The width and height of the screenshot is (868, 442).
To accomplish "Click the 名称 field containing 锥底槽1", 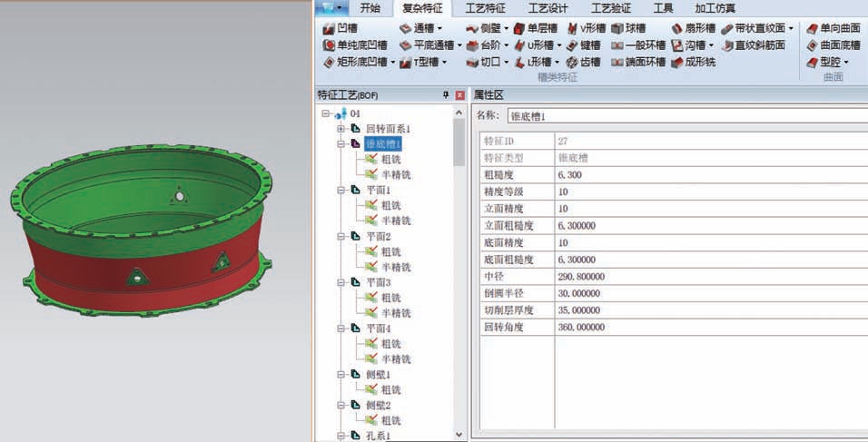I will [681, 115].
